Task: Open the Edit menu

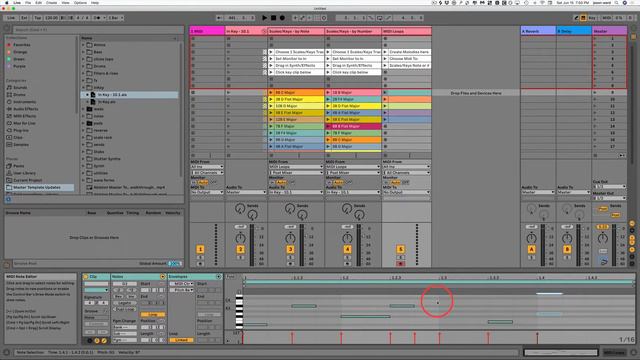Action: (x=38, y=2)
